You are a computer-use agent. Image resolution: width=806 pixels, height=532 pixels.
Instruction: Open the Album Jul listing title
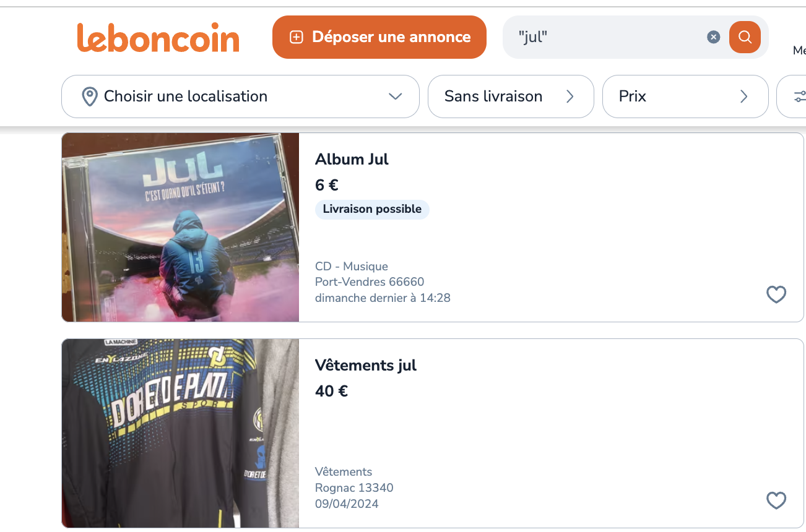coord(352,159)
